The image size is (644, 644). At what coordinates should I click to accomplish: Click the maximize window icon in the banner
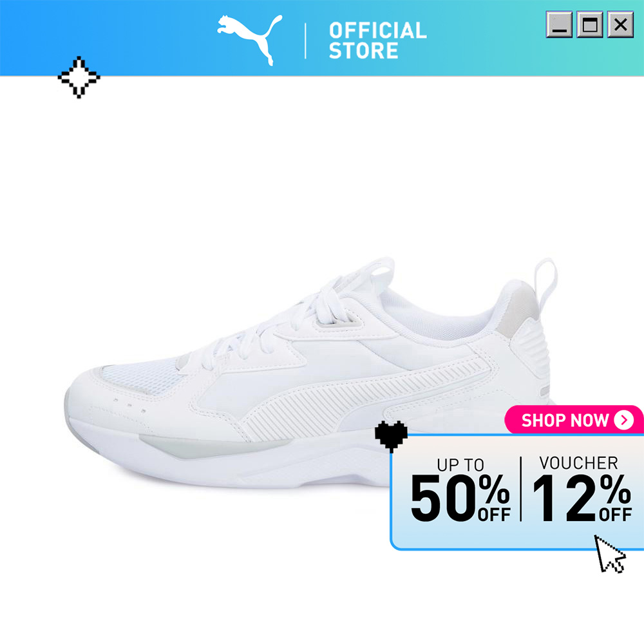tap(590, 24)
